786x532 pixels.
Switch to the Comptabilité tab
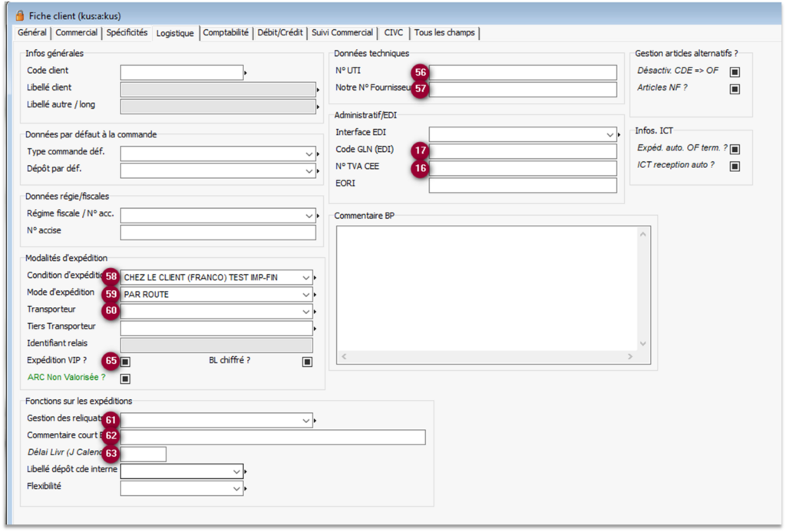[226, 33]
